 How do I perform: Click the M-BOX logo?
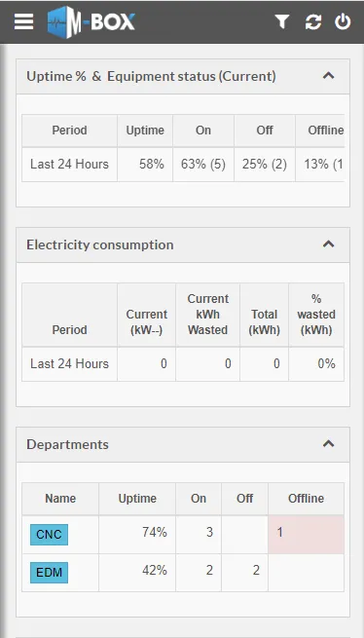click(91, 22)
